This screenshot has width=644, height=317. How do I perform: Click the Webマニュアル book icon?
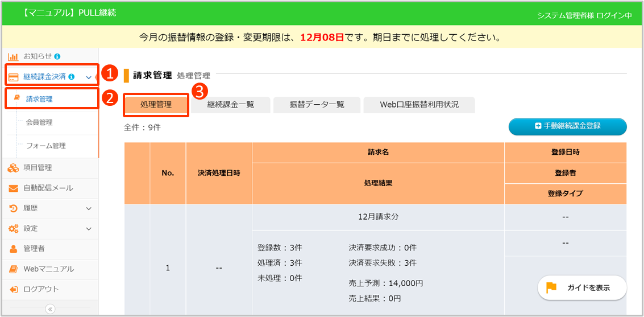click(13, 269)
